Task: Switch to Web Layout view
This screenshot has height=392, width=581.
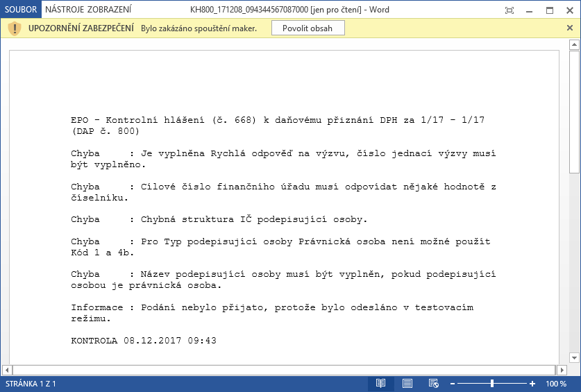Action: (x=433, y=384)
